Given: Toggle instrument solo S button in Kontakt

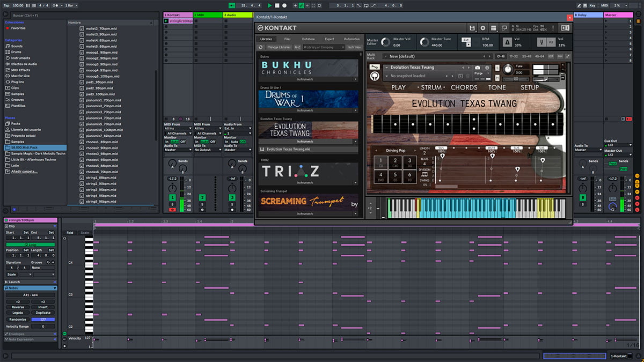Looking at the screenshot, I should pos(497,68).
